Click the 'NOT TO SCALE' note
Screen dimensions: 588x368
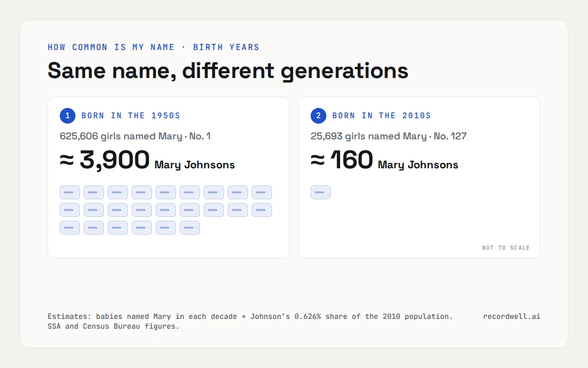(x=506, y=248)
